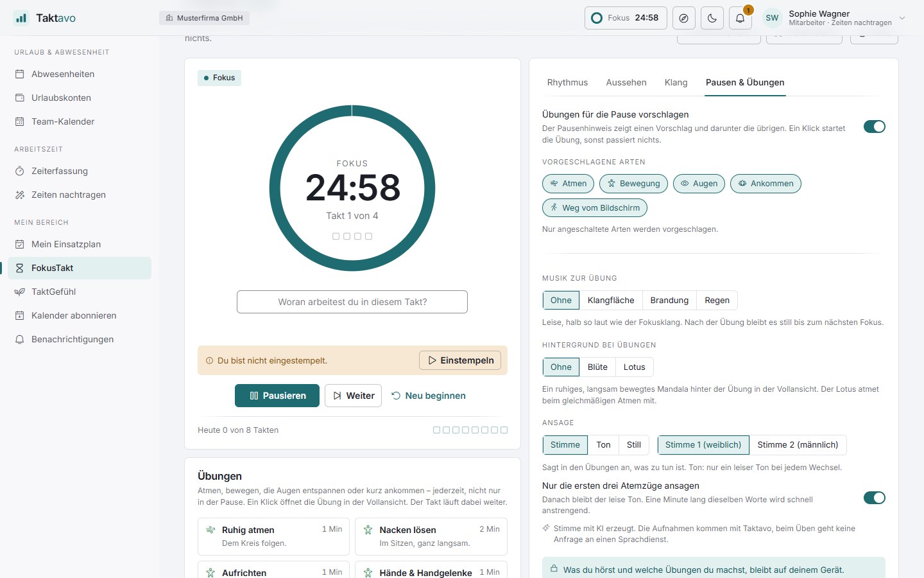The image size is (924, 578).
Task: Click the Taktavo logo icon
Action: pyautogui.click(x=21, y=18)
